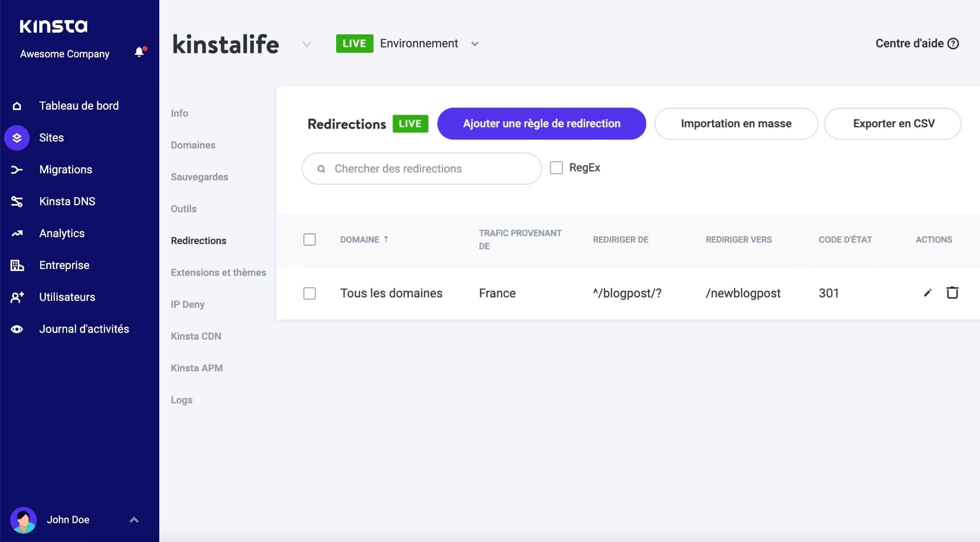This screenshot has width=980, height=542.
Task: Click the edit pencil icon for redirection
Action: [927, 292]
